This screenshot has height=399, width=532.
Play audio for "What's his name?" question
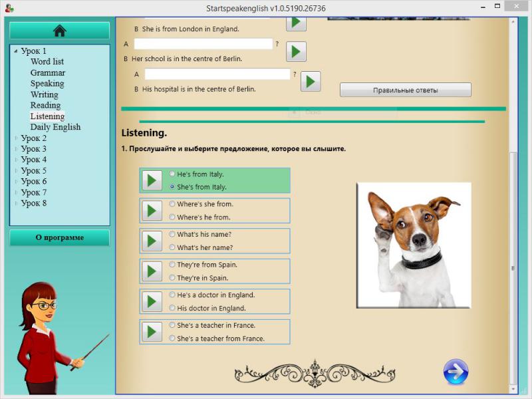coord(152,241)
